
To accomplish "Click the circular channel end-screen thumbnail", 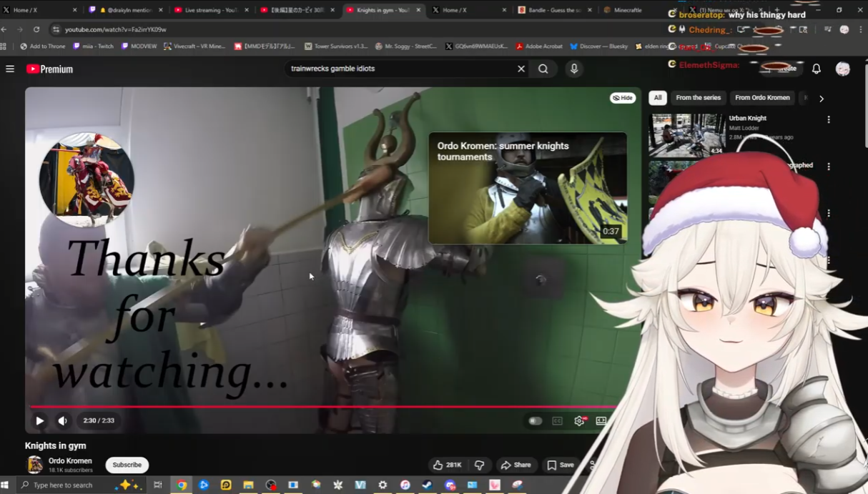I will [x=87, y=179].
